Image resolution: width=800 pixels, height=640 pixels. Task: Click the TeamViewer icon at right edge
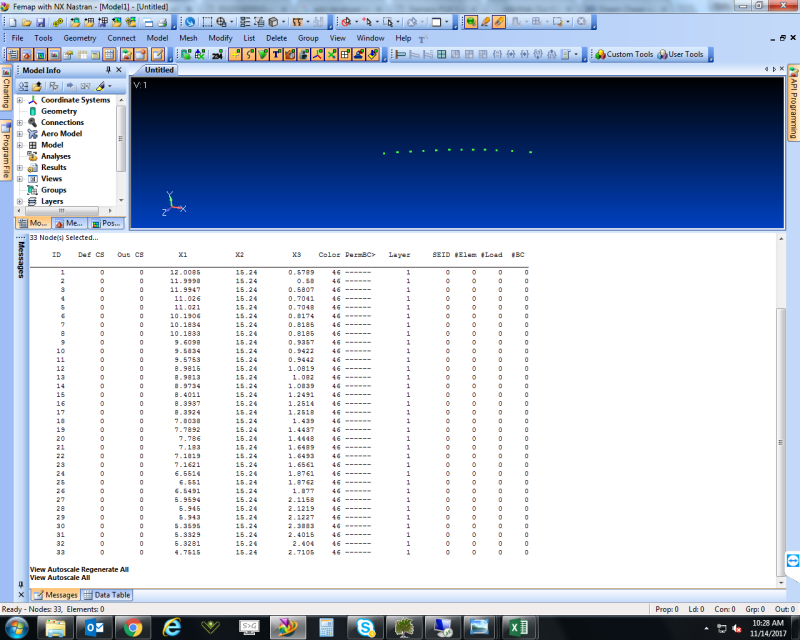coord(793,560)
